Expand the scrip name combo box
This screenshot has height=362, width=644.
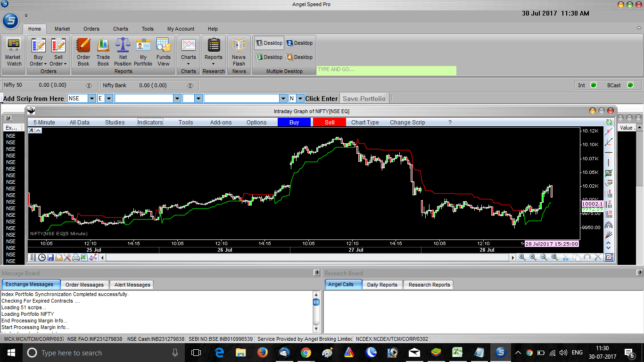(177, 98)
